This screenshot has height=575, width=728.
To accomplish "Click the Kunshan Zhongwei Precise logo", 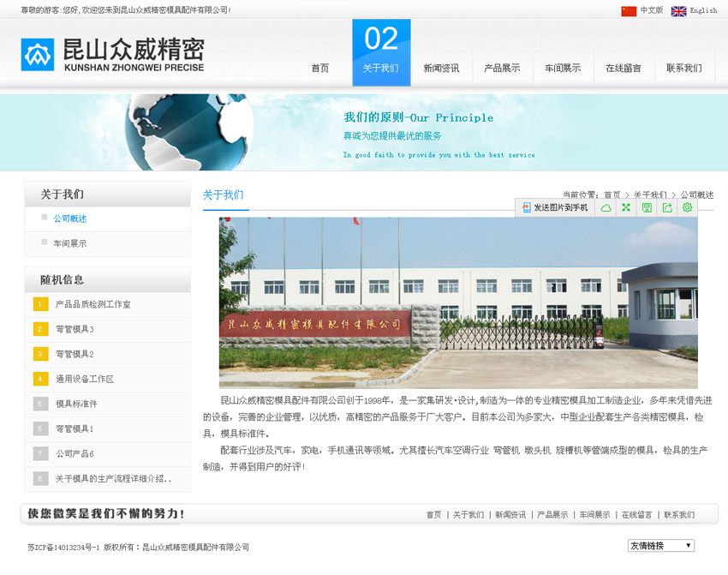I will click(x=112, y=54).
